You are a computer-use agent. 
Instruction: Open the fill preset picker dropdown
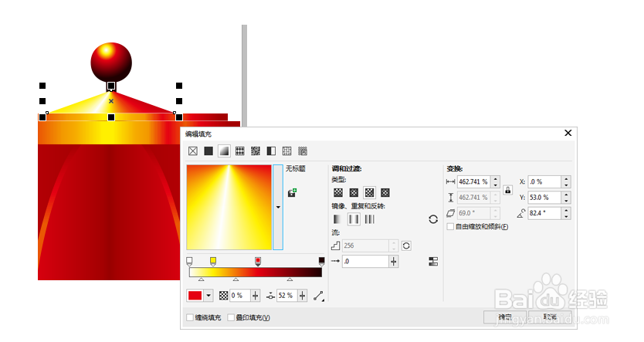tap(278, 208)
